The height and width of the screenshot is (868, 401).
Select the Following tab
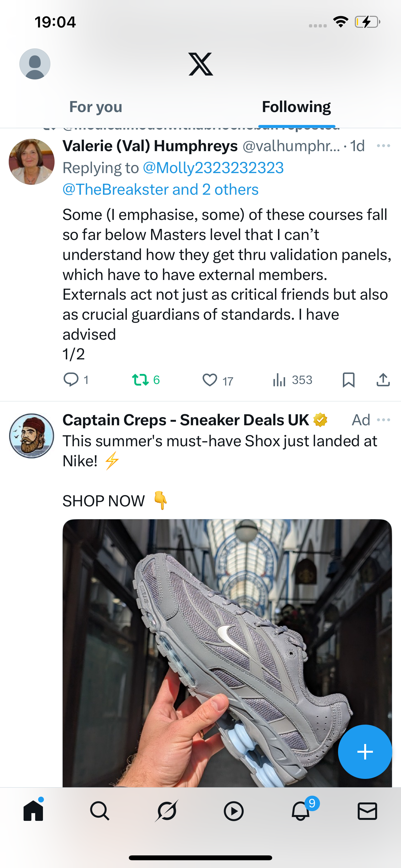click(x=296, y=107)
